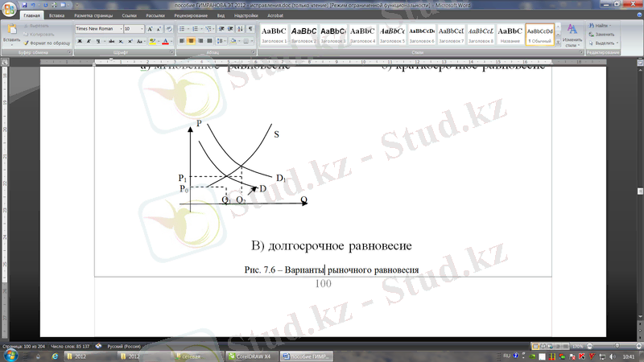Open the font size dropdown
Image resolution: width=644 pixels, height=362 pixels.
(x=142, y=29)
